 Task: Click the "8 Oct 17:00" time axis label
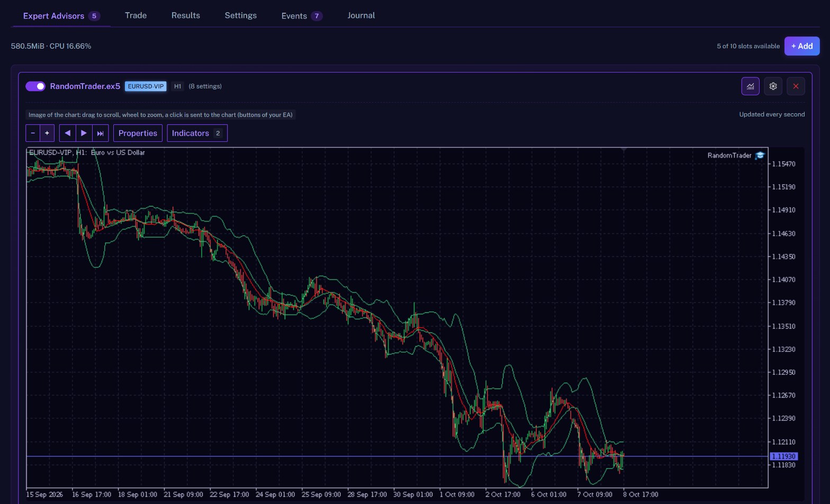[640, 494]
